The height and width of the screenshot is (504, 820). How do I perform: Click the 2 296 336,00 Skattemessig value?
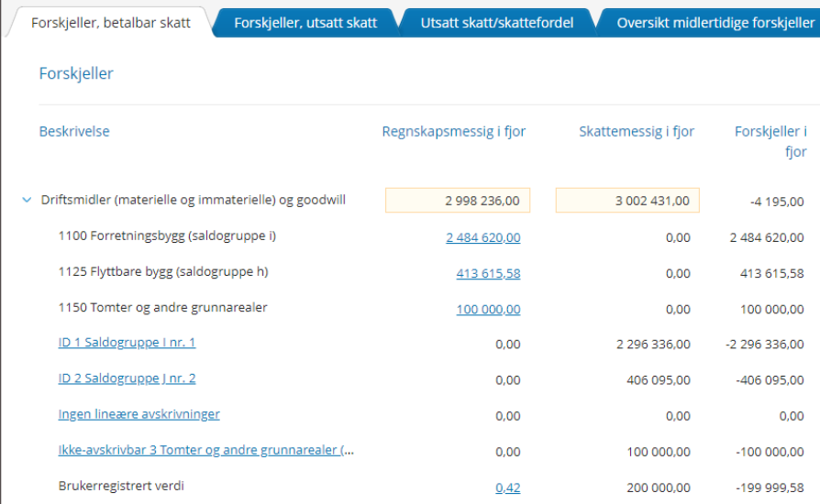[x=653, y=345]
